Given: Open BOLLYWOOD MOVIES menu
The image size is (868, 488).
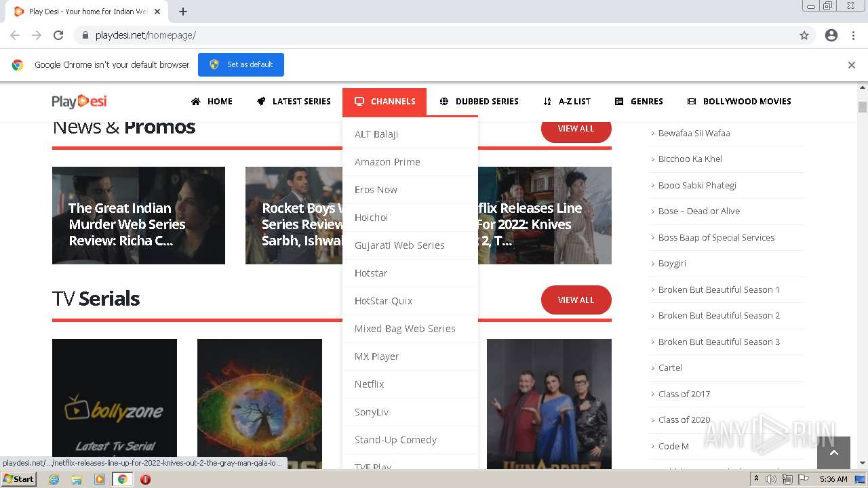Looking at the screenshot, I should click(x=739, y=102).
